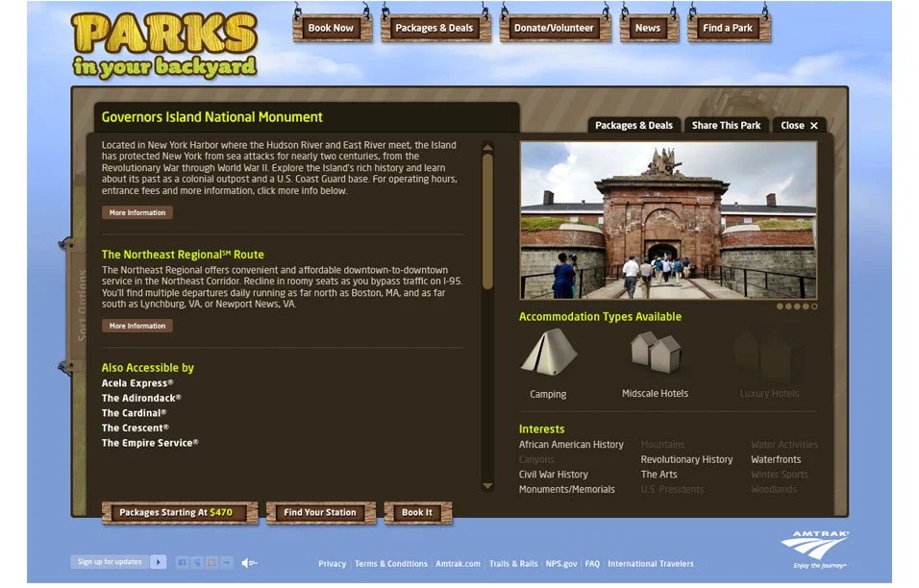
Task: Select the Midscale Hotels houses icon
Action: (656, 352)
